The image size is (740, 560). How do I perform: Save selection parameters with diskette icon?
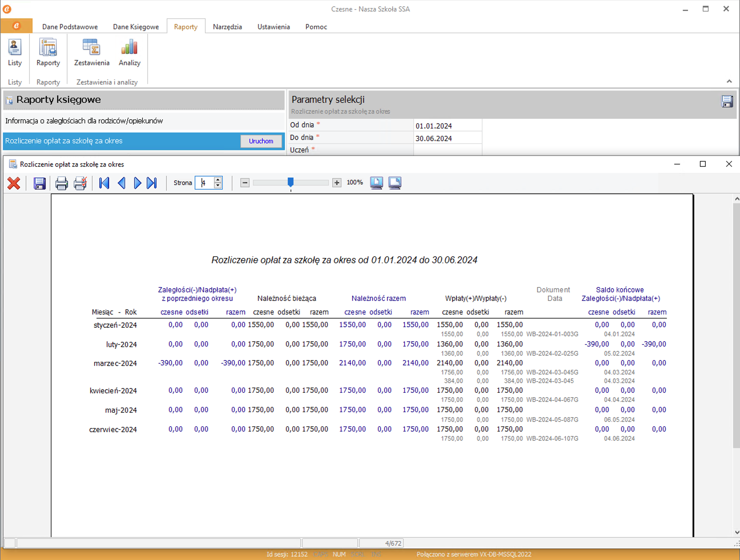(x=727, y=101)
